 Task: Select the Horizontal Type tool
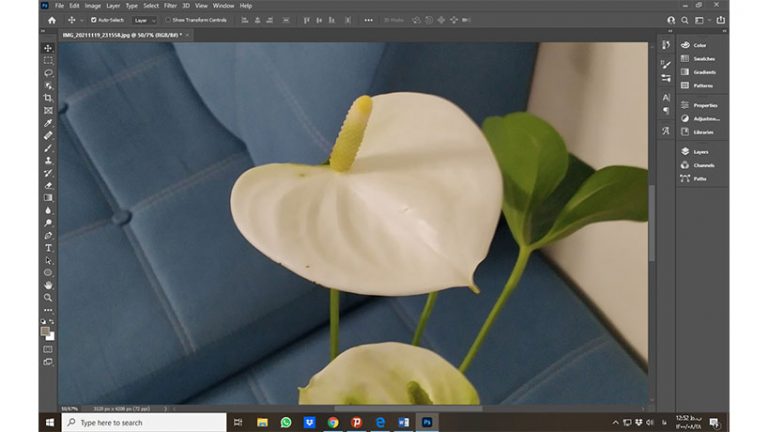tap(48, 247)
